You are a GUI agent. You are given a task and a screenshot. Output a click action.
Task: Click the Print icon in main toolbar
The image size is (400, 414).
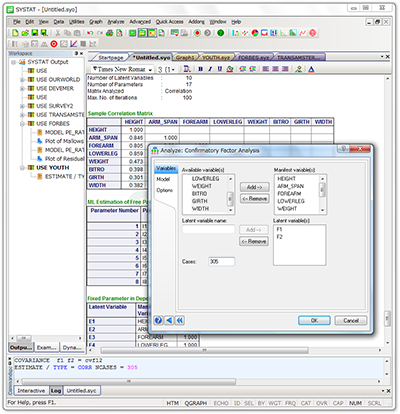click(x=109, y=33)
